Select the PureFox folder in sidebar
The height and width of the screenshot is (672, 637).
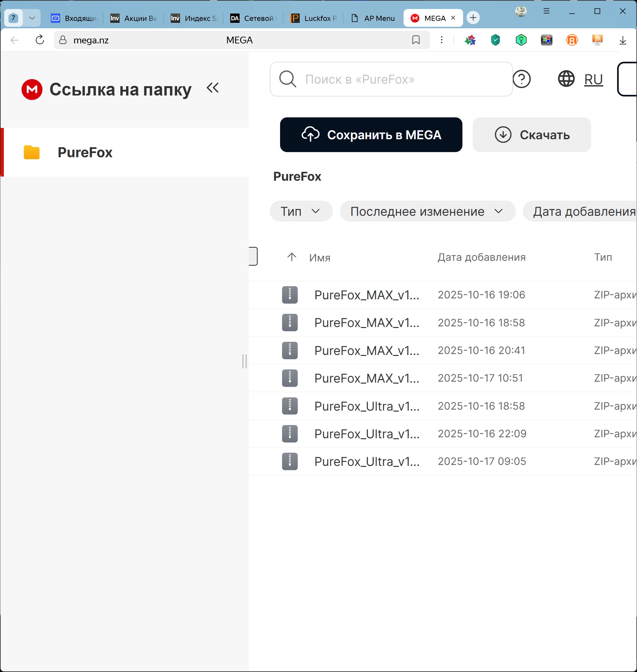click(85, 152)
